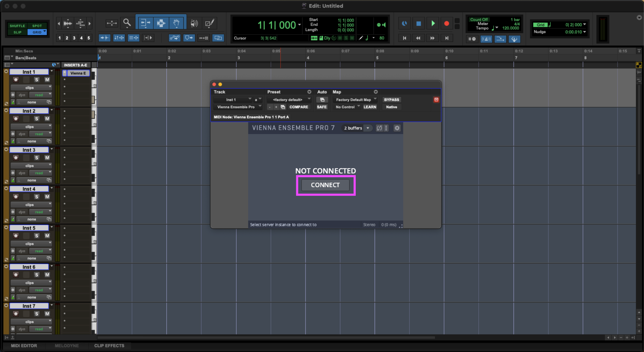Image resolution: width=644 pixels, height=352 pixels.
Task: Enable SLIP edit mode
Action: (x=17, y=32)
